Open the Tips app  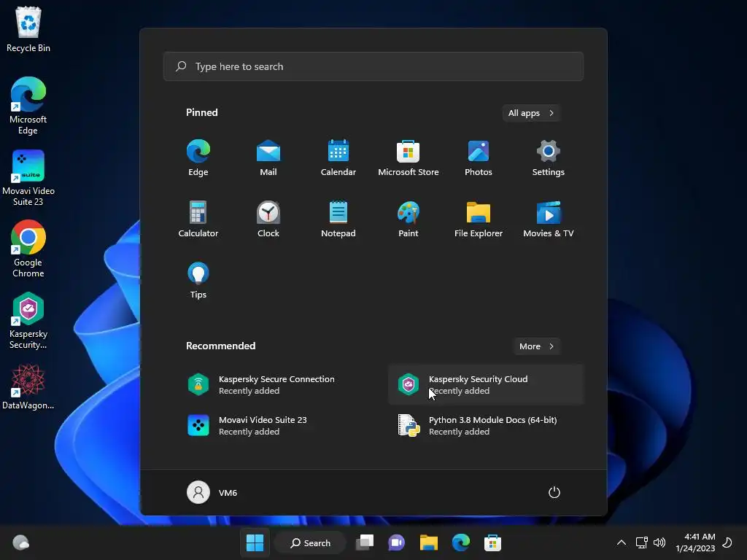click(x=198, y=281)
